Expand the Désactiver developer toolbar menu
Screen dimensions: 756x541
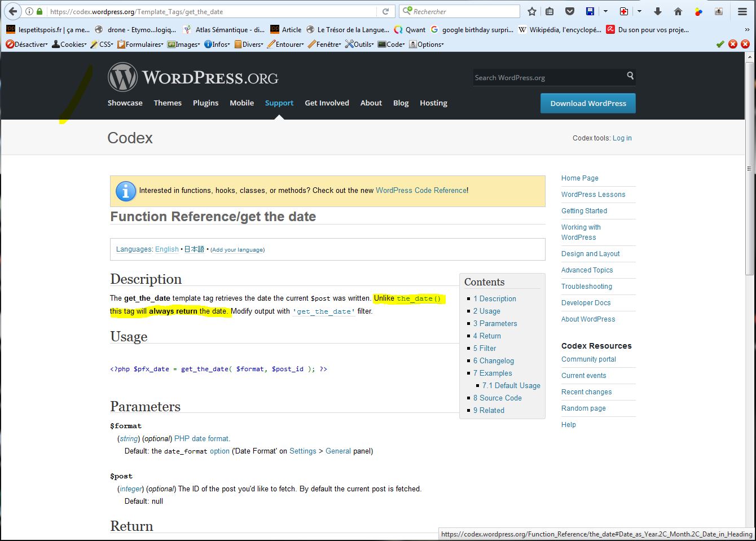click(x=27, y=44)
